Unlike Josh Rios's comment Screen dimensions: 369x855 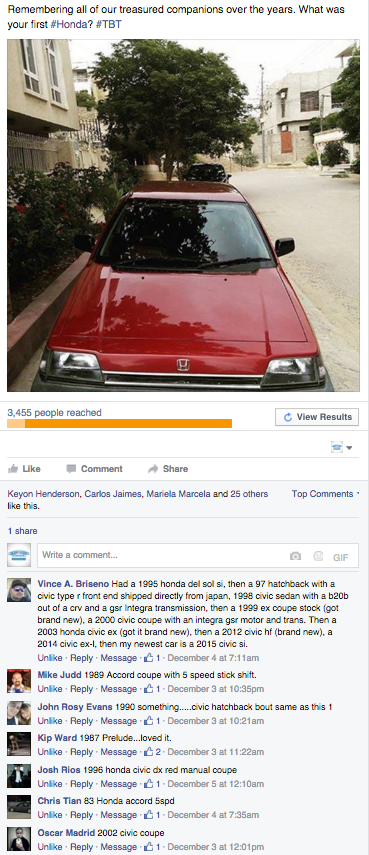[50, 784]
